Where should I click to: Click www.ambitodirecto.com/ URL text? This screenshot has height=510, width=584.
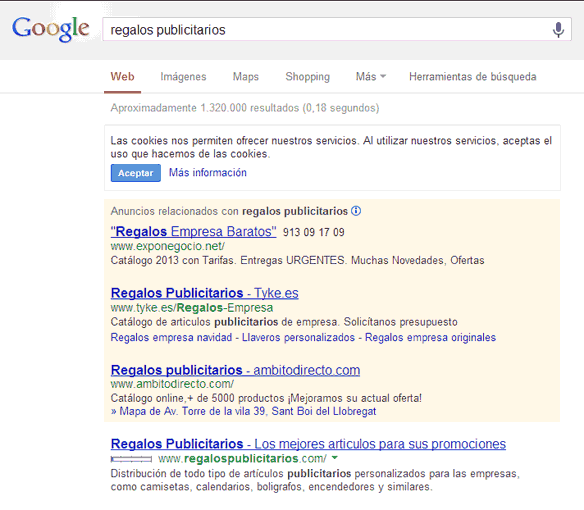tap(172, 384)
